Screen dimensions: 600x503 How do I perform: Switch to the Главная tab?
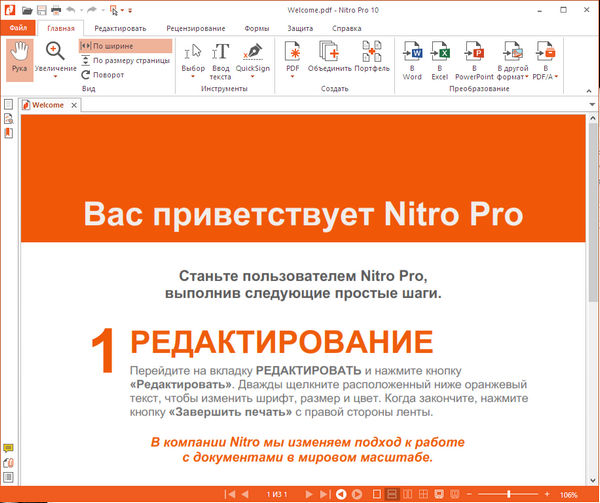[x=61, y=28]
